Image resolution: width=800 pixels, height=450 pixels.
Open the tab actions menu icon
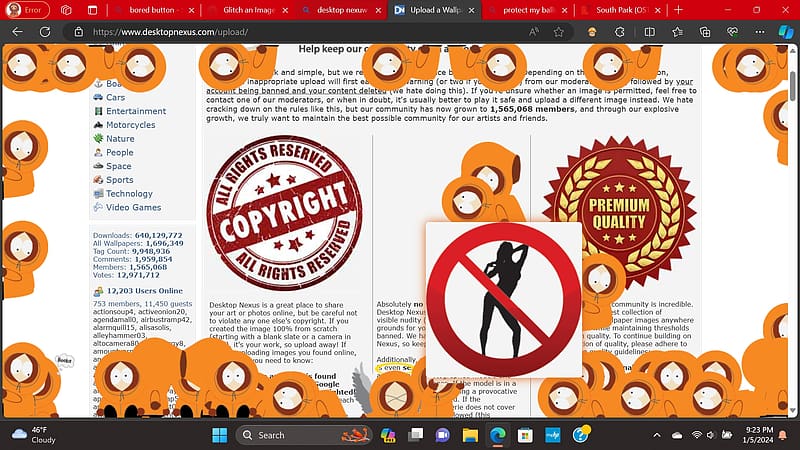[x=92, y=10]
